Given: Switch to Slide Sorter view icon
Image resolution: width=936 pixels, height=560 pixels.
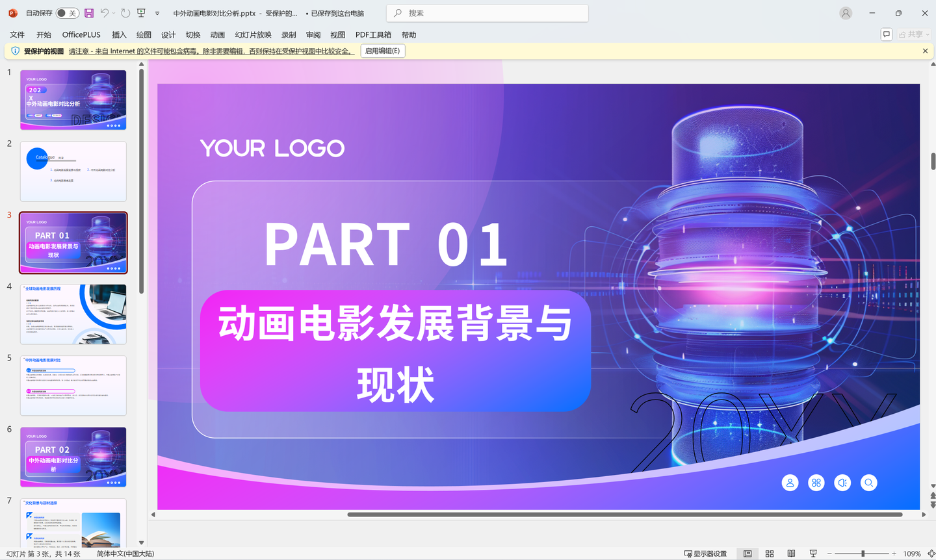Looking at the screenshot, I should [770, 553].
